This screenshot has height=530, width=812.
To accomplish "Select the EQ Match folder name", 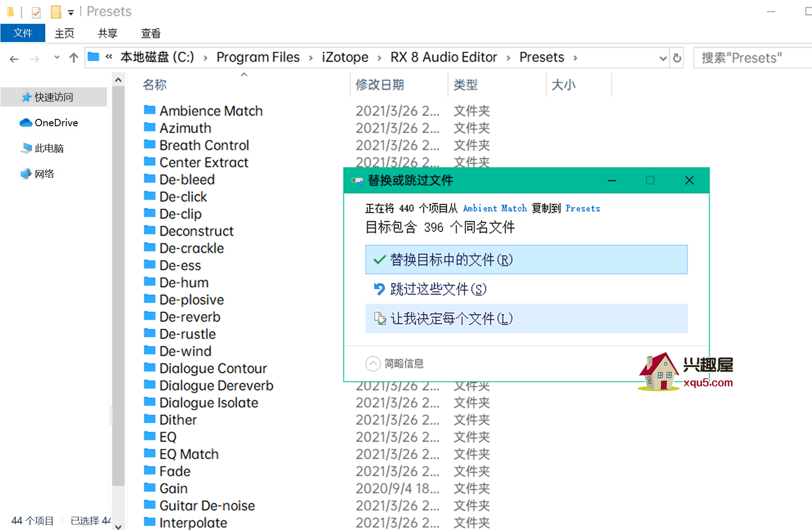I will [x=189, y=454].
